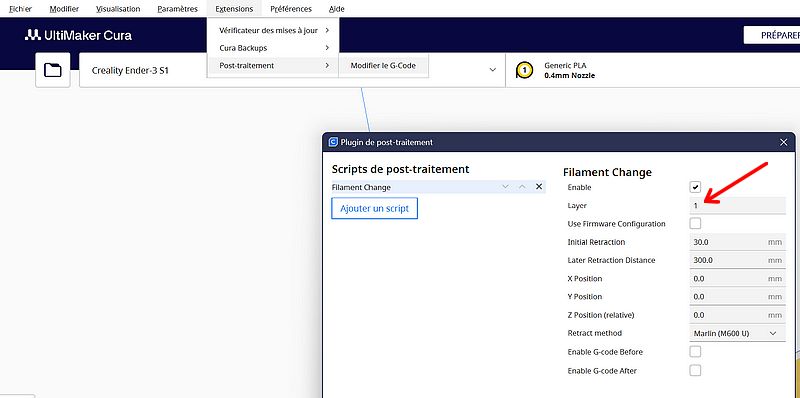
Task: Remove the Filament Change script
Action: 539,187
